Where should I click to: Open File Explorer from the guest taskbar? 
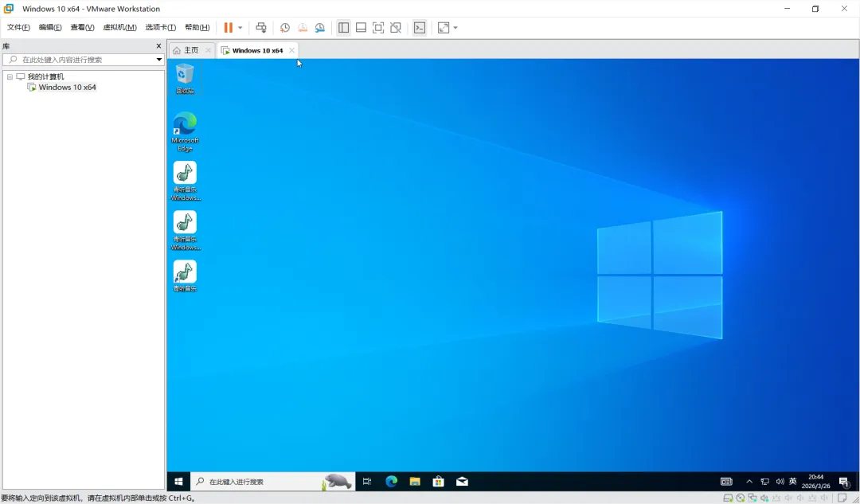coord(415,482)
